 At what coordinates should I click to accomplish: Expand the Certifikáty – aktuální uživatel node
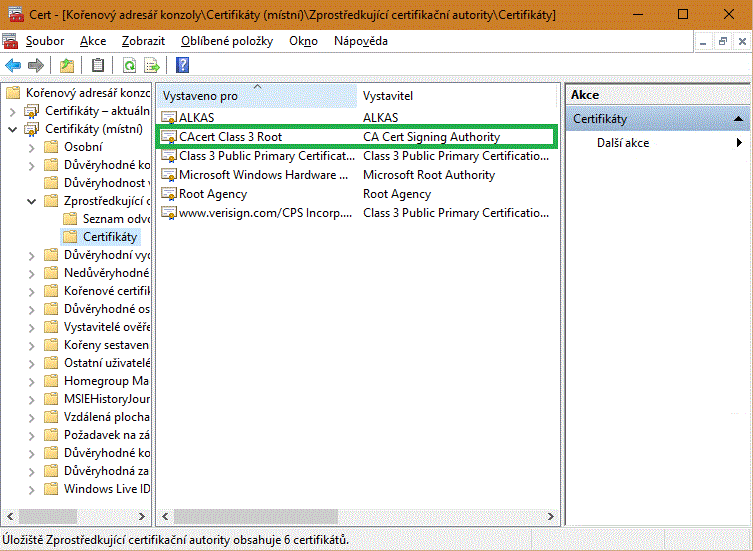(x=13, y=111)
